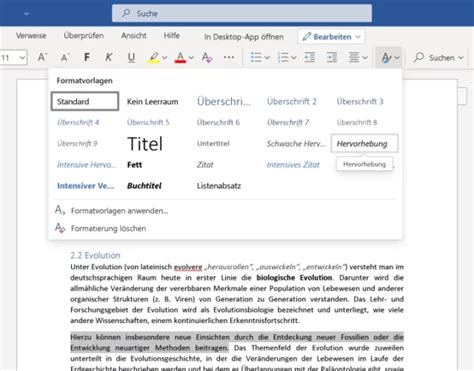Apply the Überschrift 2 style
474x371 pixels.
292,101
